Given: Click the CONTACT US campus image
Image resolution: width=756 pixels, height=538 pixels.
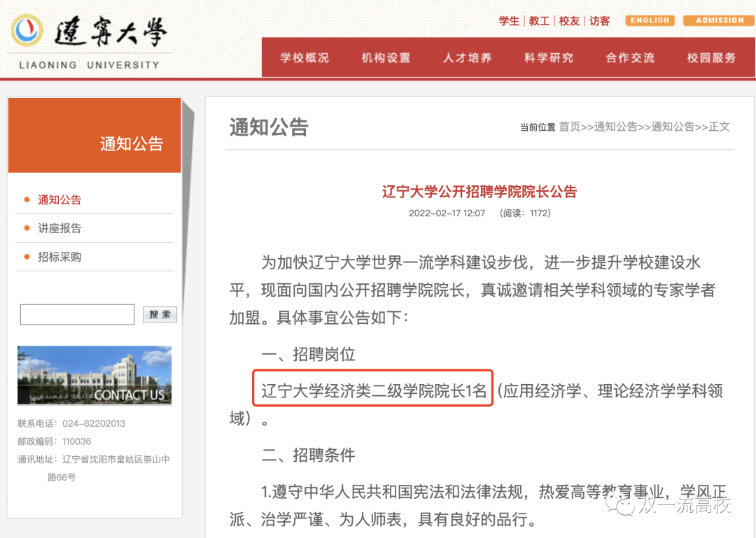Looking at the screenshot, I should (94, 375).
